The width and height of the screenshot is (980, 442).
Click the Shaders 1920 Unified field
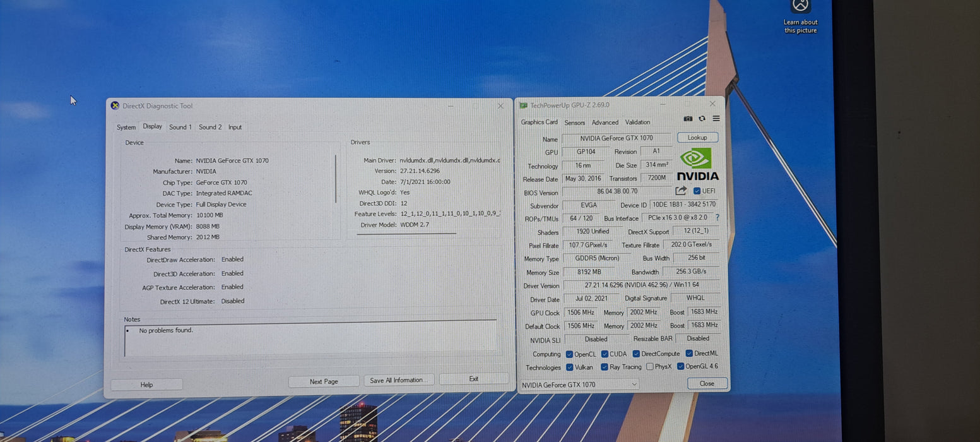(592, 232)
